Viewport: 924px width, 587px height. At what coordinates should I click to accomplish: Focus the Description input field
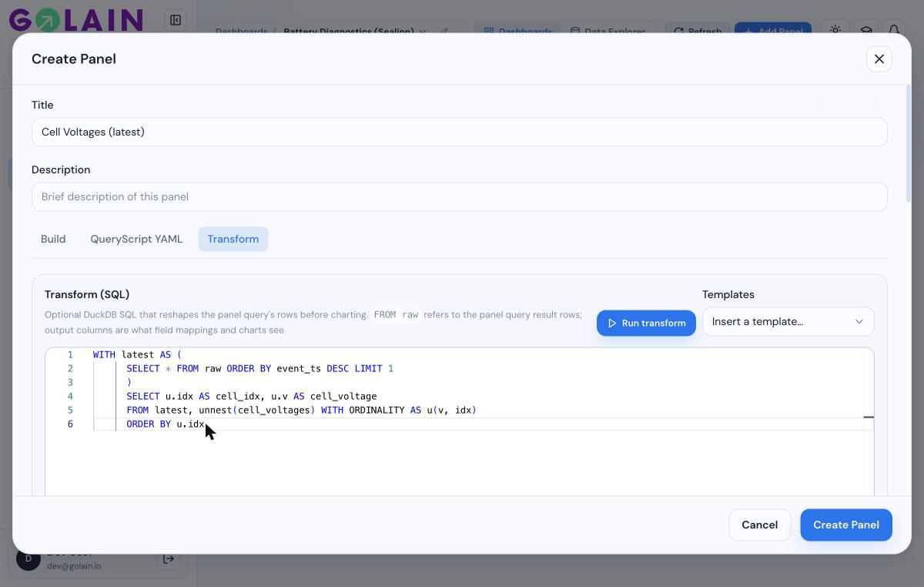pyautogui.click(x=459, y=196)
